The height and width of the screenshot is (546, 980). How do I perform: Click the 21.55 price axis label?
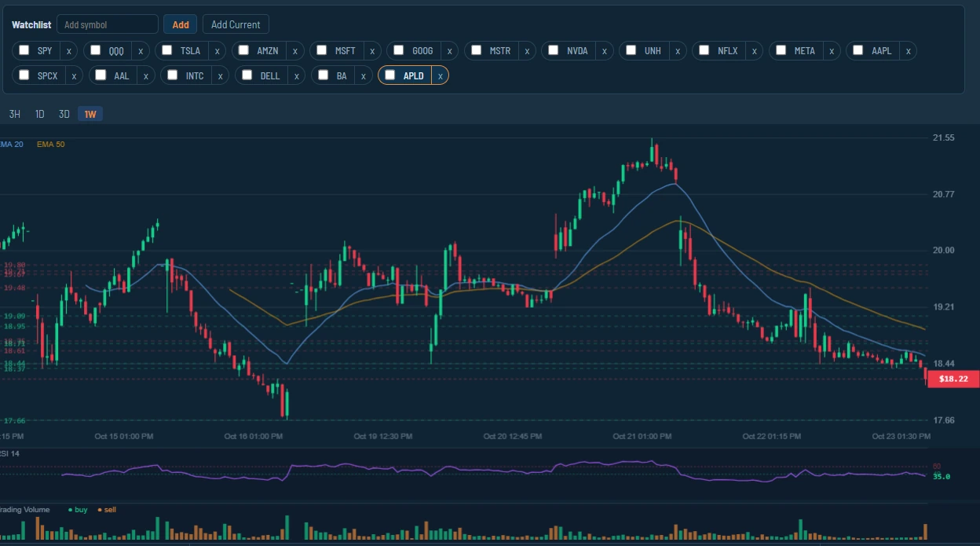coord(943,137)
